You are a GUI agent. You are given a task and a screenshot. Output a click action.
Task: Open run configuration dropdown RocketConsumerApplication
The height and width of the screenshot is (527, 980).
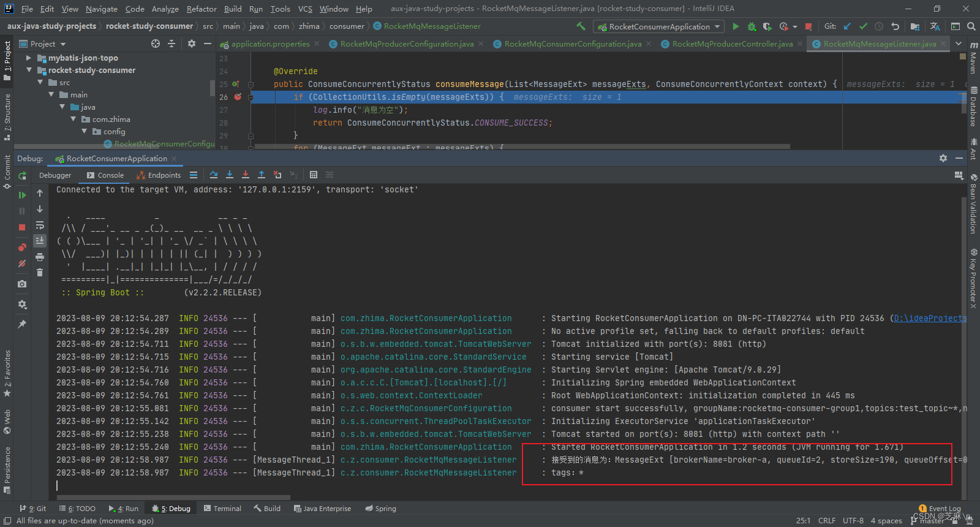[x=659, y=26]
